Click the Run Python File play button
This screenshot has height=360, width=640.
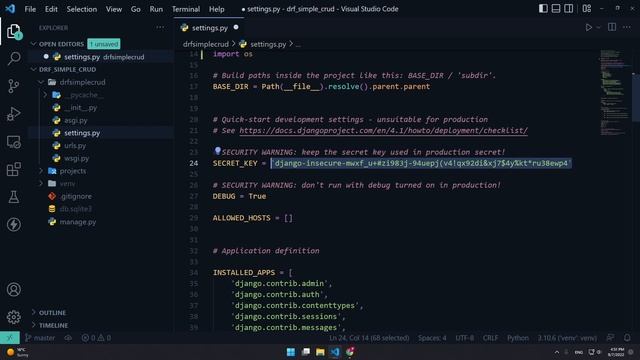pyautogui.click(x=589, y=28)
